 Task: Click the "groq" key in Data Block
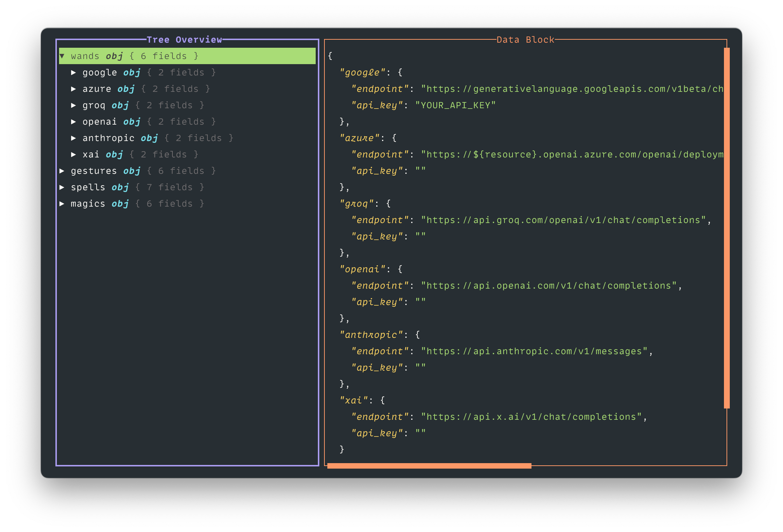(x=357, y=204)
